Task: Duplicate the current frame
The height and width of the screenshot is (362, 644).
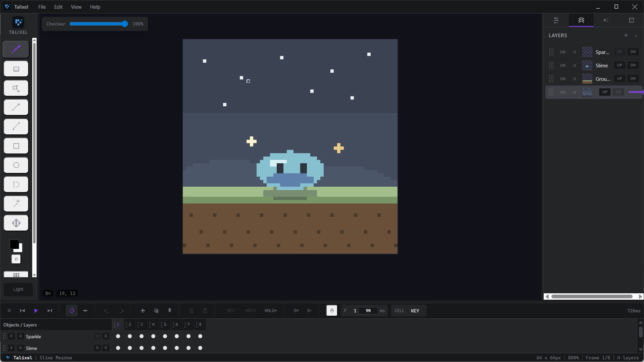Action: coord(156,311)
